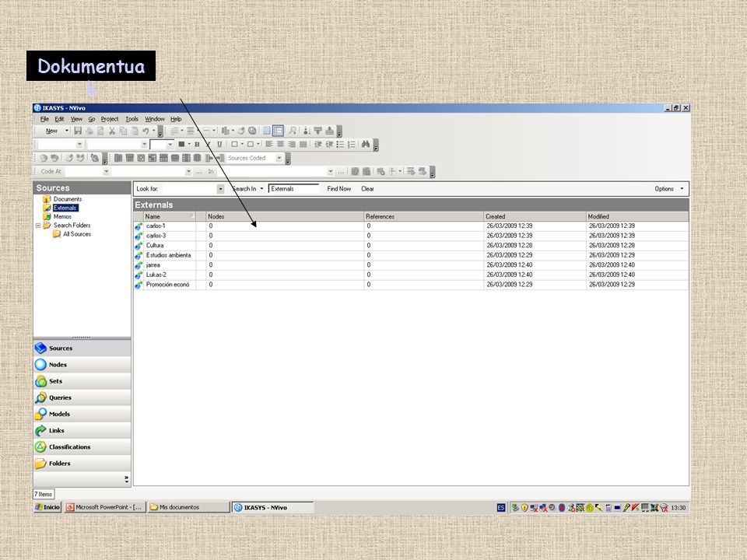Viewport: 747px width, 560px height.
Task: Click the magnifier icon in the top toolbar
Action: click(293, 131)
